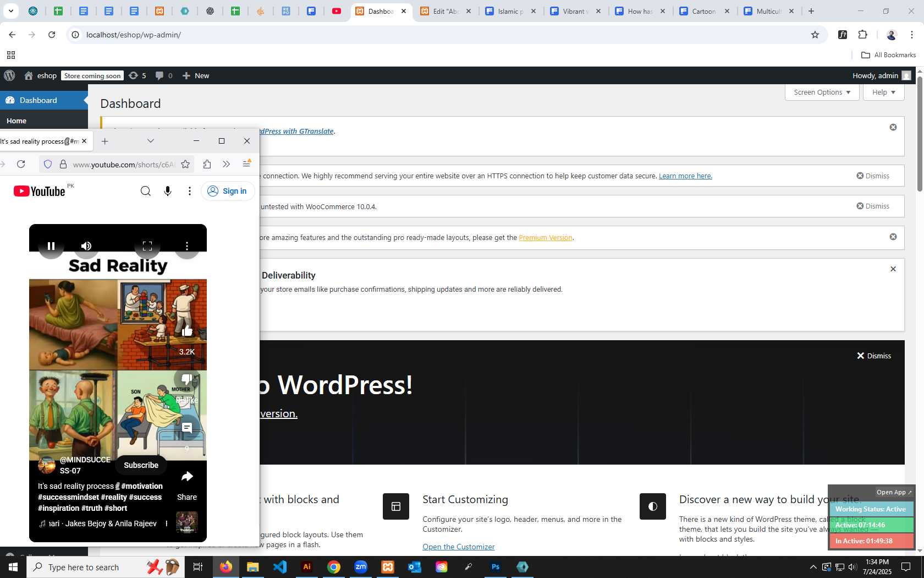Expand WordPress Help panel

(884, 92)
